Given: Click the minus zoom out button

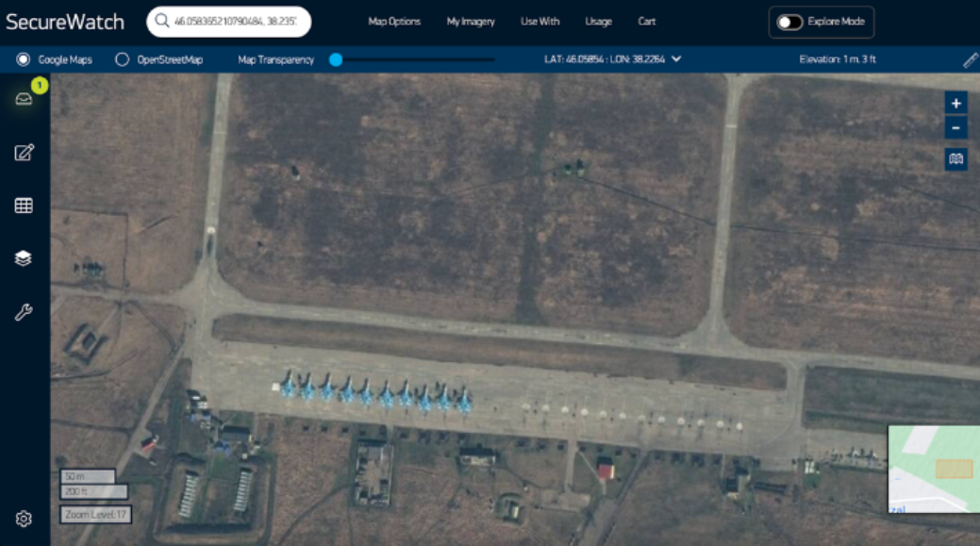Looking at the screenshot, I should click(955, 128).
